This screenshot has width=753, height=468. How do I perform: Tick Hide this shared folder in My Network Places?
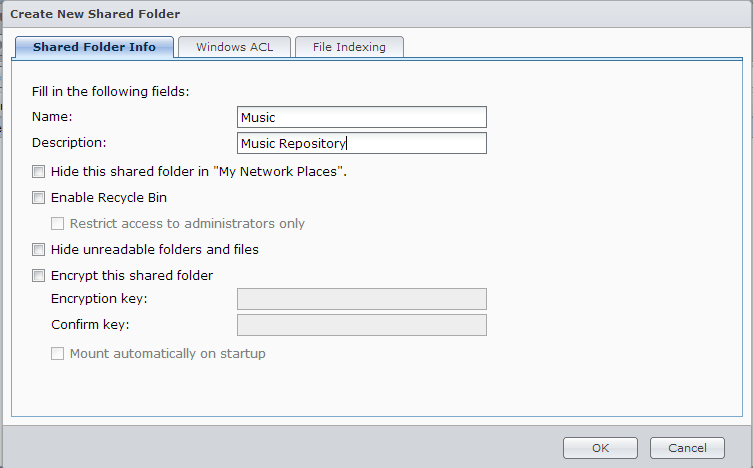point(39,172)
